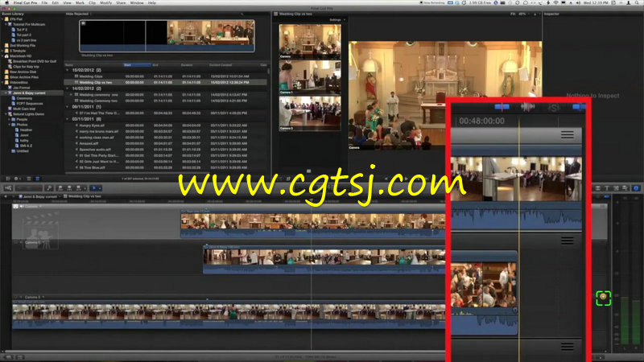Switch event browser to list view
The height and width of the screenshot is (362, 644).
tap(37, 179)
